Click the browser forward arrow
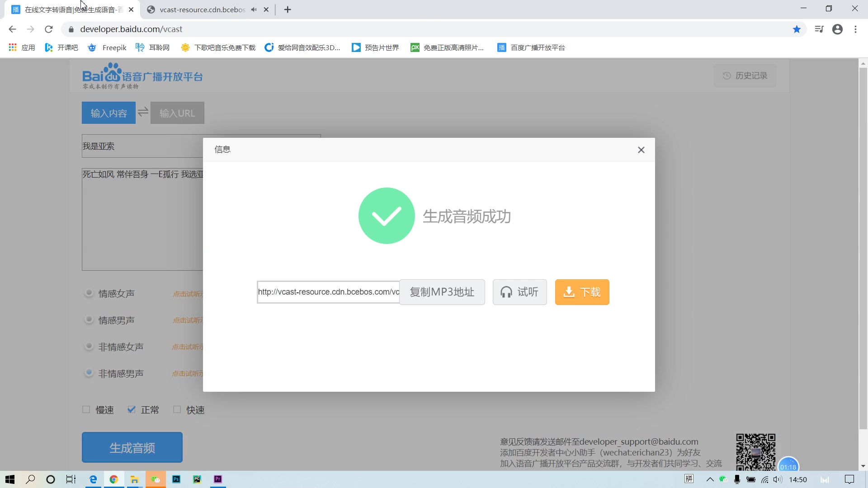The image size is (868, 488). point(30,29)
